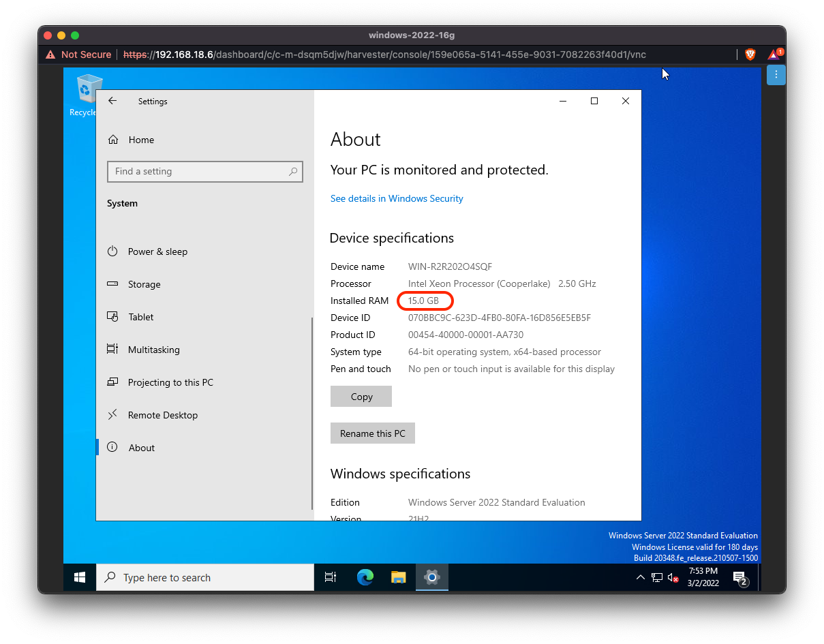The width and height of the screenshot is (824, 644).
Task: Click the device name WIN-R2R202O4SQF
Action: tap(450, 266)
